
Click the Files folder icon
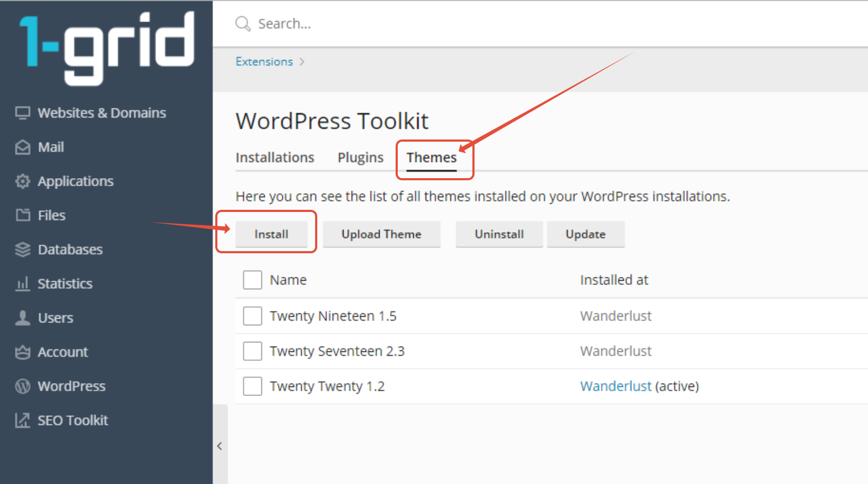coord(23,215)
